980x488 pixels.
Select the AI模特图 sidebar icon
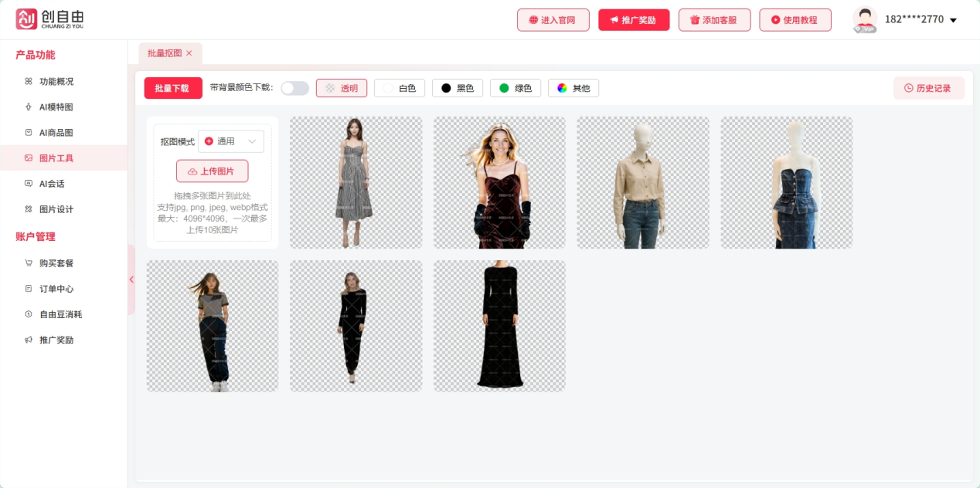point(29,107)
